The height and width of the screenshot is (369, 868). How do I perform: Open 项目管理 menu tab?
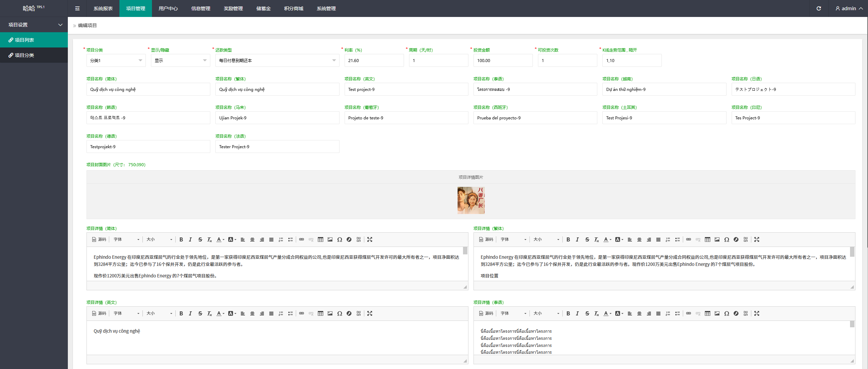[136, 8]
